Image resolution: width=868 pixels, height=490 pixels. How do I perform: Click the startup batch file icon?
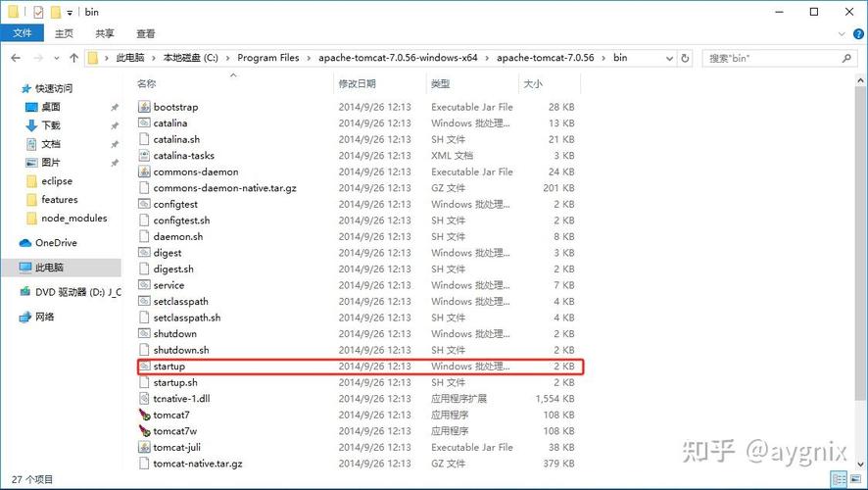(x=144, y=367)
